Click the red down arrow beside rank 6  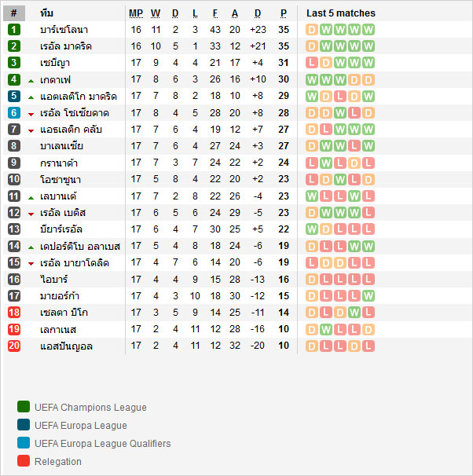pyautogui.click(x=31, y=115)
